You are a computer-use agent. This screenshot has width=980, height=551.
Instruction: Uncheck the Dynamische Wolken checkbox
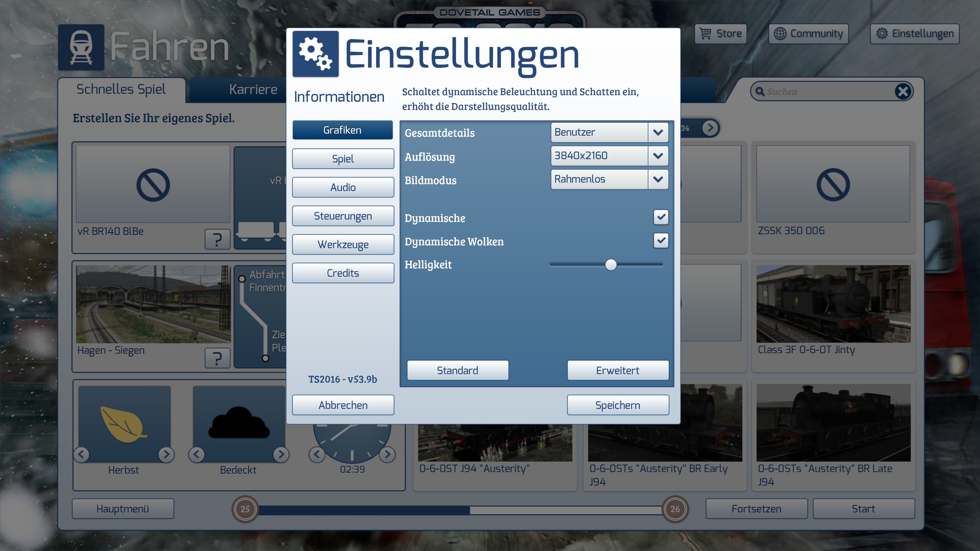coord(661,240)
